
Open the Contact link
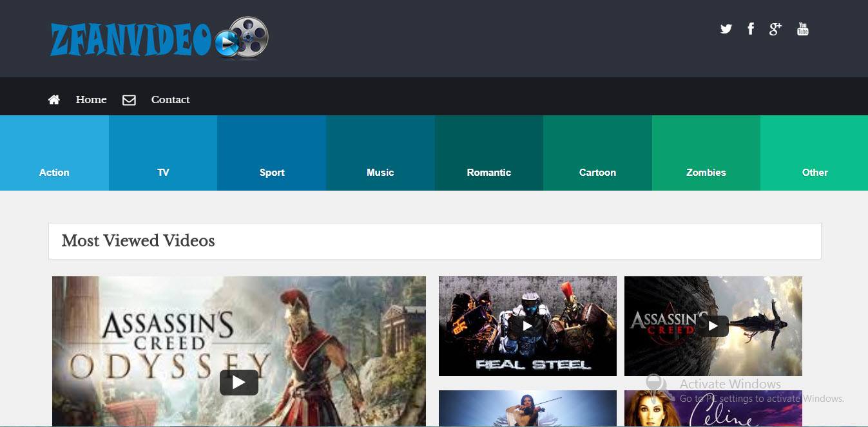click(171, 100)
